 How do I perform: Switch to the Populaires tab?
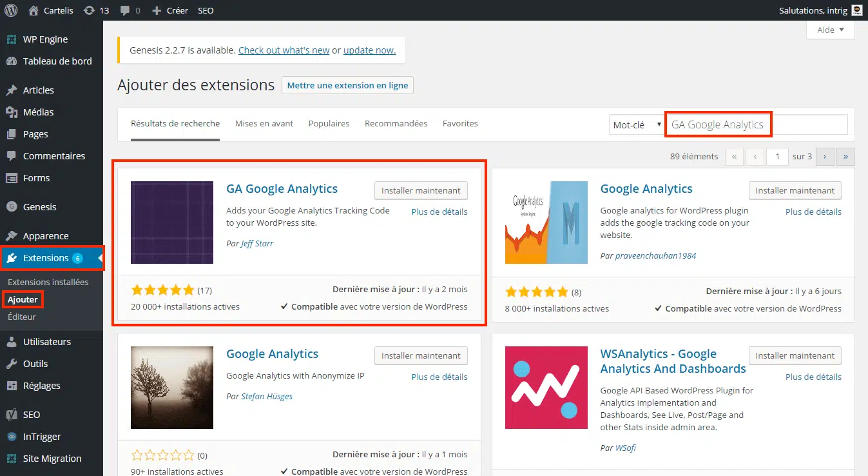point(329,124)
